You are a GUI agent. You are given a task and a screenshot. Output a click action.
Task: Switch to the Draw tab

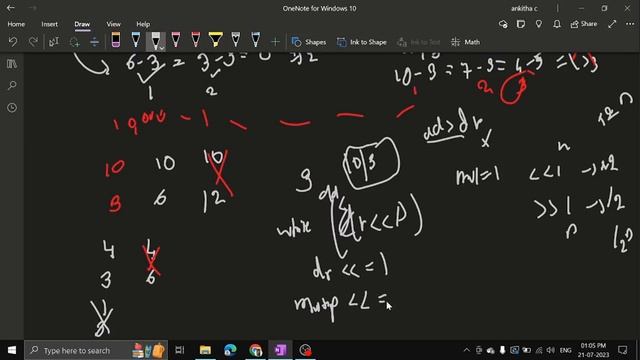(82, 24)
